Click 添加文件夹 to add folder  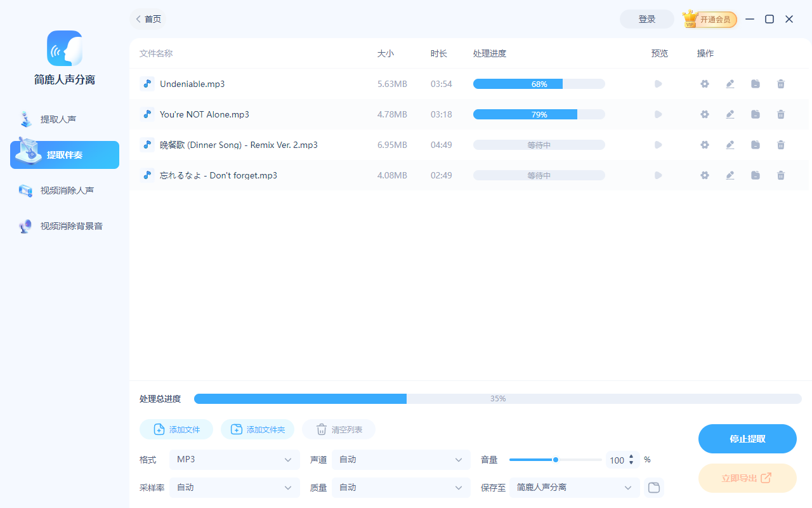click(258, 430)
